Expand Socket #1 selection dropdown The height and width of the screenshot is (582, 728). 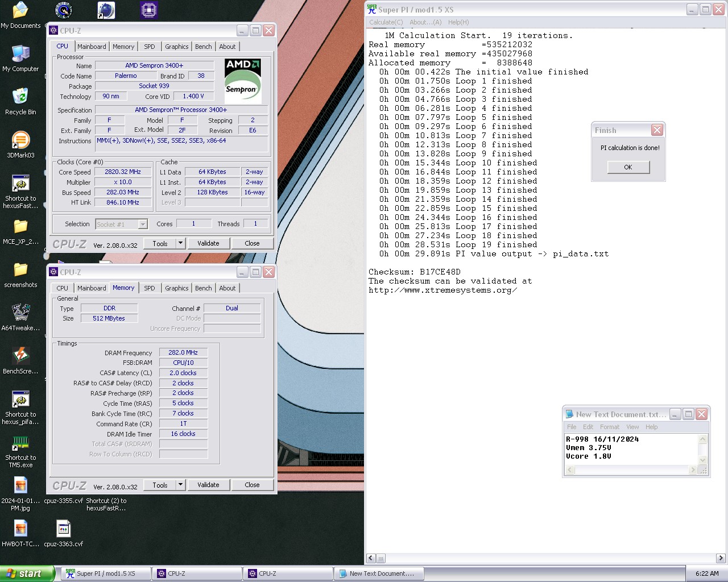(143, 224)
